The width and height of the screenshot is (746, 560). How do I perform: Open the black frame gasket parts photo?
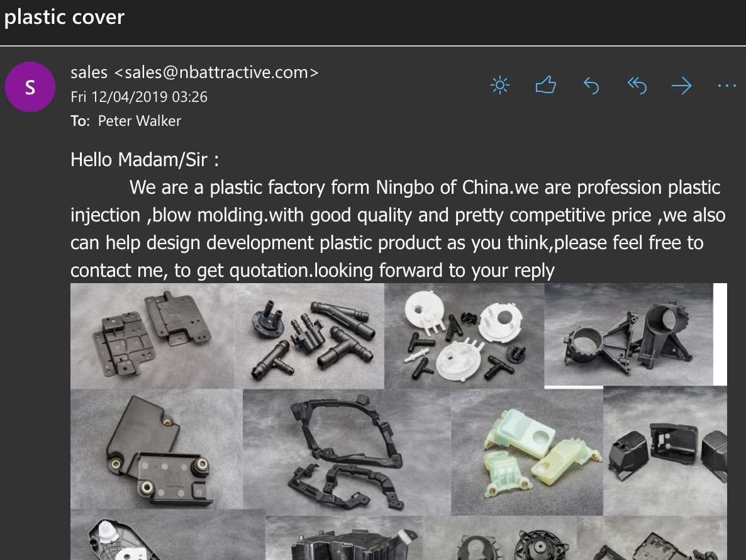point(347,452)
